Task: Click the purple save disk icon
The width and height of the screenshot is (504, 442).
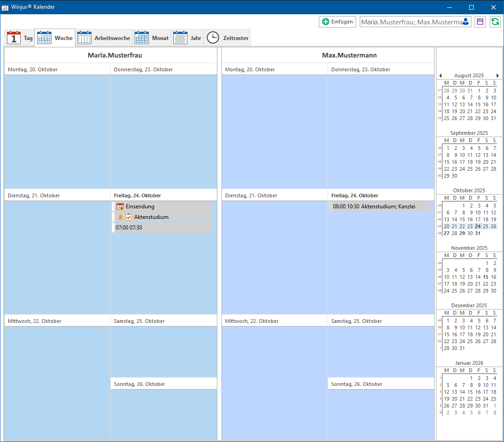Action: pos(480,22)
